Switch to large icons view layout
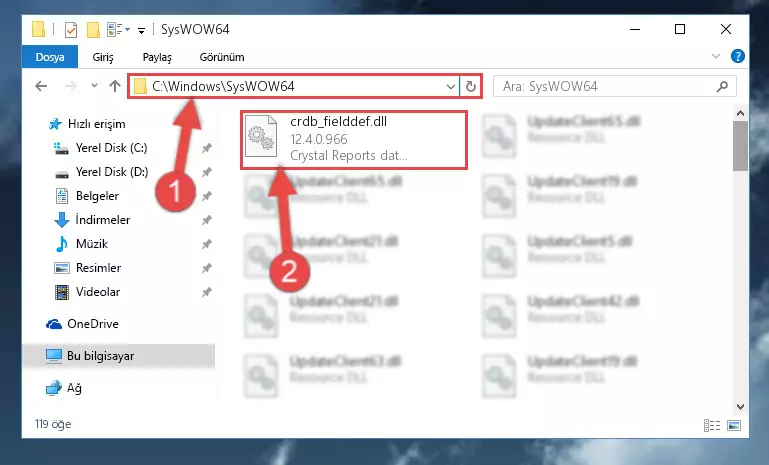The height and width of the screenshot is (465, 769). pos(734,425)
